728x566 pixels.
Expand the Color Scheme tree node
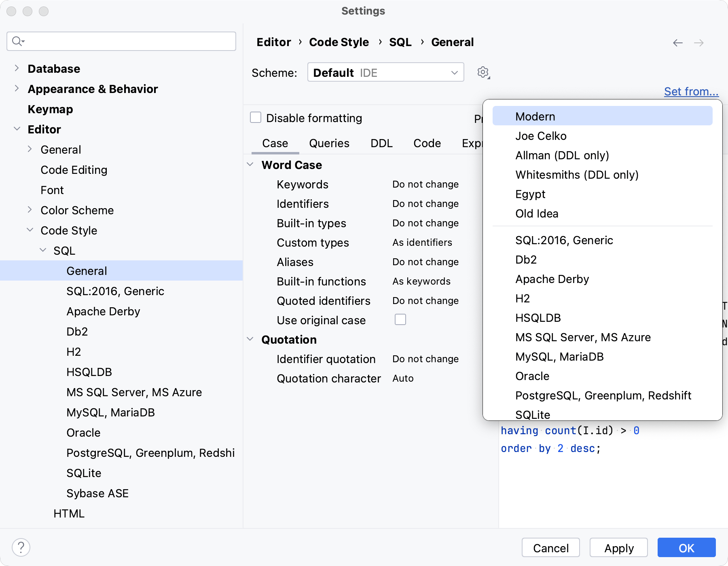click(30, 210)
